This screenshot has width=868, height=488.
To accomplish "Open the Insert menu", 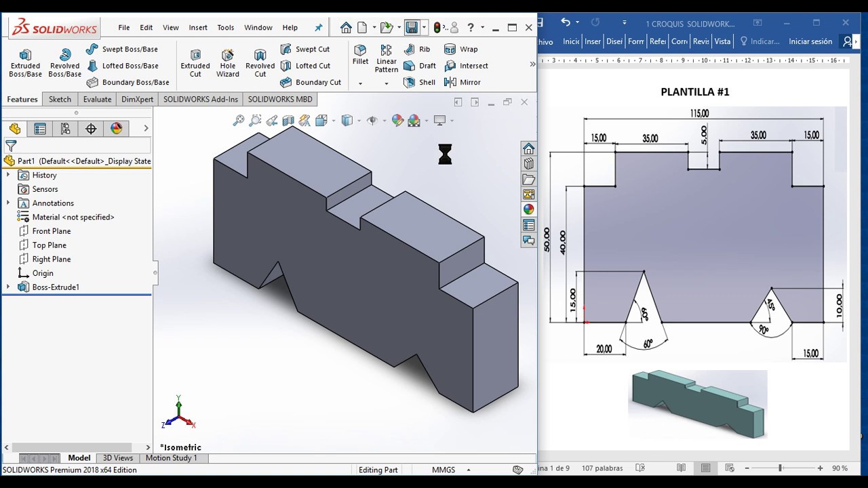I will pyautogui.click(x=198, y=28).
